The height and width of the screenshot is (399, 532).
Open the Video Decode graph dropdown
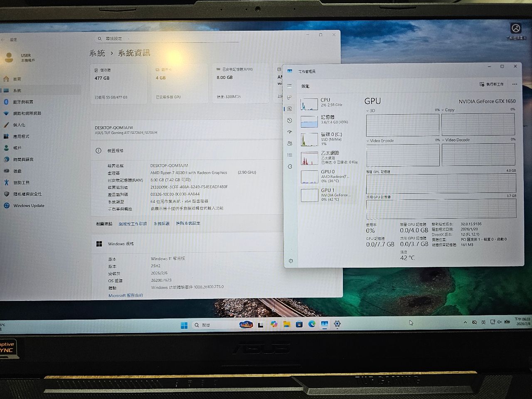click(443, 140)
